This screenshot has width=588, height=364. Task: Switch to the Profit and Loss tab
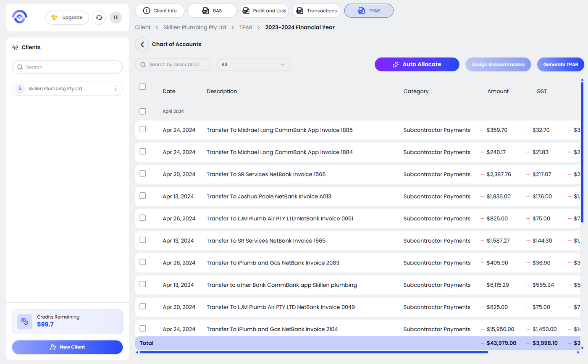(264, 10)
